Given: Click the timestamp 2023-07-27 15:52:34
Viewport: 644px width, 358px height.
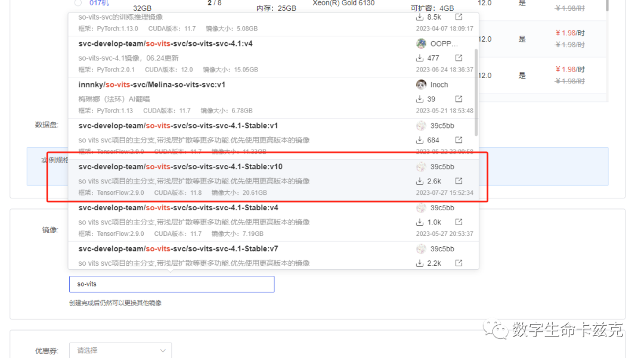Looking at the screenshot, I should 444,193.
